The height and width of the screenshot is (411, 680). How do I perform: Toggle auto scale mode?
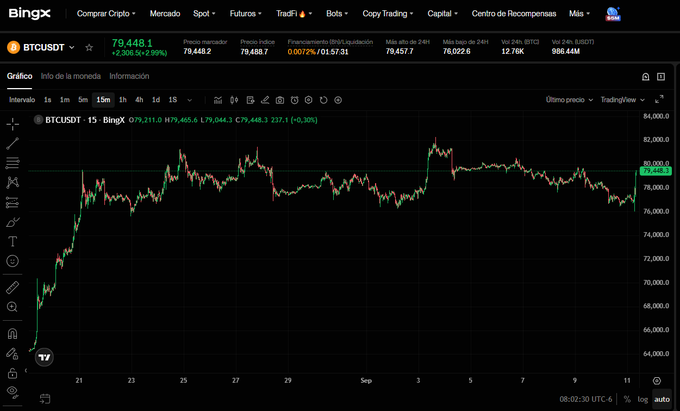[x=662, y=399]
